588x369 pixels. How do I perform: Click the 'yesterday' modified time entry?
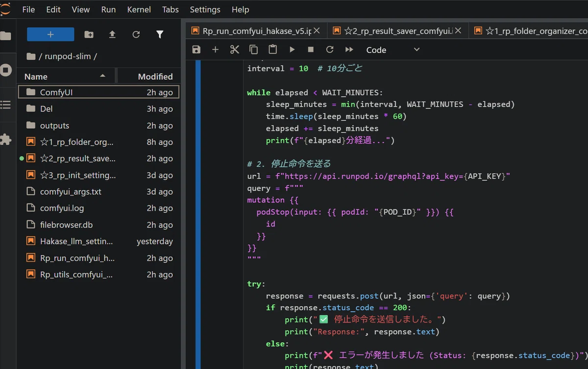tap(155, 241)
